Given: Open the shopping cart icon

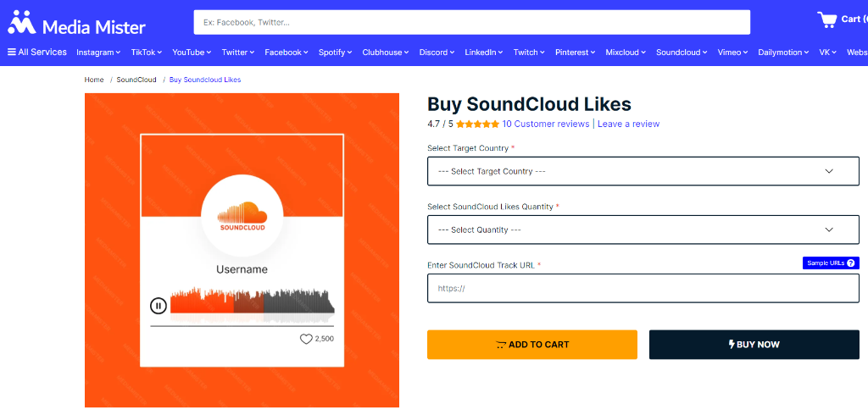Looking at the screenshot, I should point(827,20).
